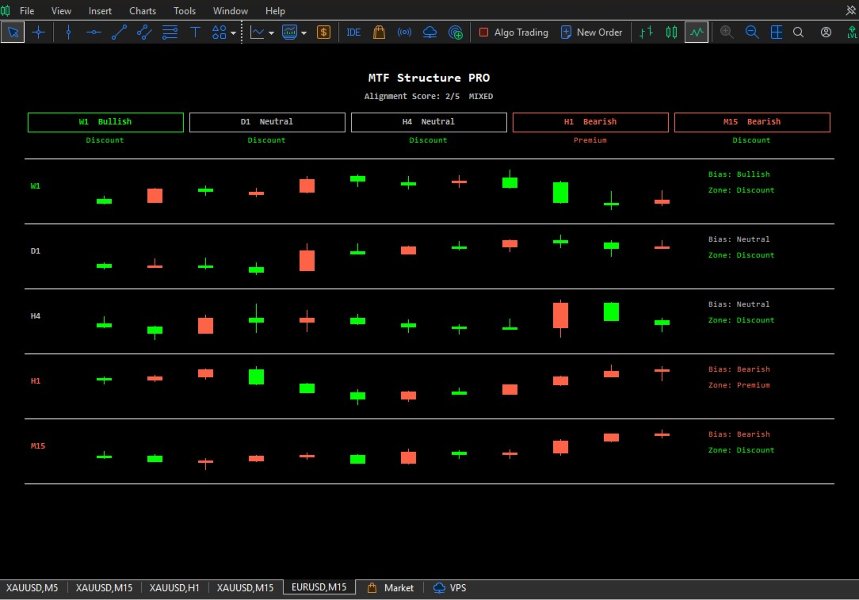Click the M15 Bearish box

[752, 122]
